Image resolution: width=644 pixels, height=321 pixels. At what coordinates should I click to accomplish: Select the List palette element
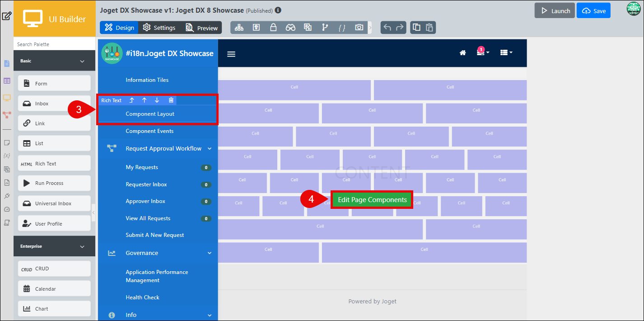click(x=54, y=143)
